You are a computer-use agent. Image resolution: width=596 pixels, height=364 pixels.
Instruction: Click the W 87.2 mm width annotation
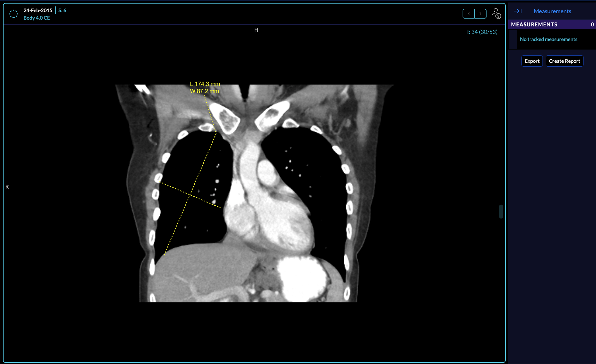click(x=204, y=91)
